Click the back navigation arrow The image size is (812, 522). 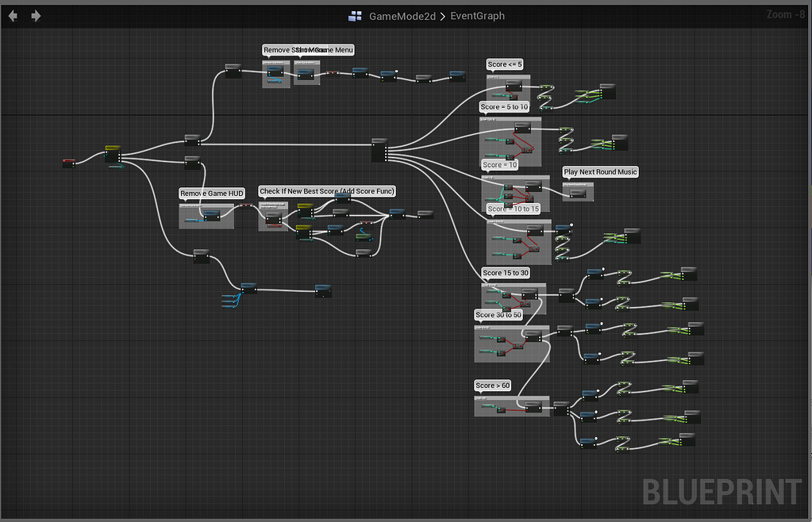[13, 16]
